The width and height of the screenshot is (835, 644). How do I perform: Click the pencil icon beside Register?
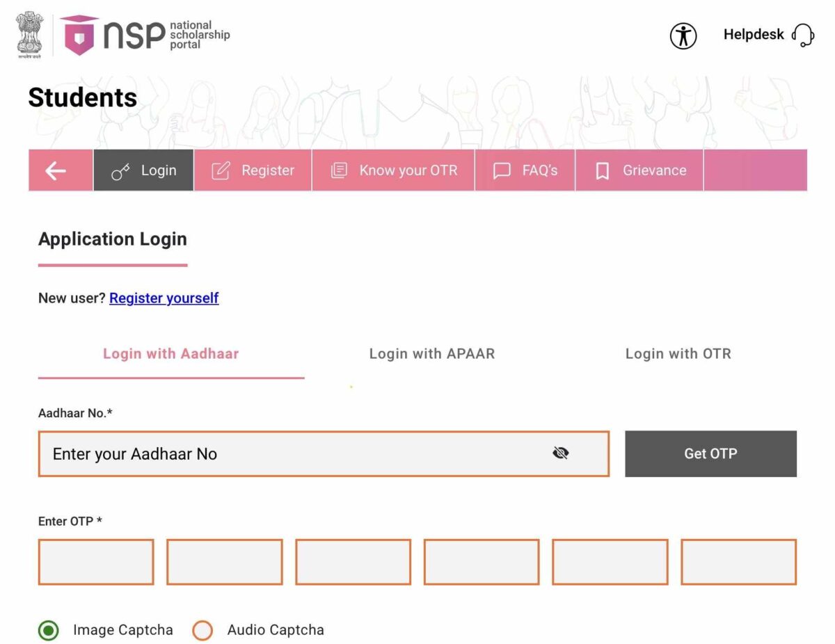pyautogui.click(x=221, y=171)
